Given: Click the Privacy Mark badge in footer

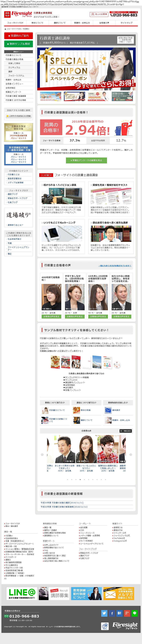Looking at the screenshot, I should click(105, 626).
